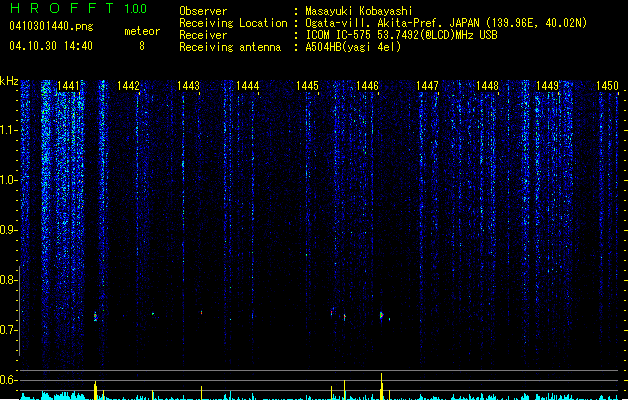Select observer name Masayuki Kobayashi
The width and height of the screenshot is (629, 400).
359,11
